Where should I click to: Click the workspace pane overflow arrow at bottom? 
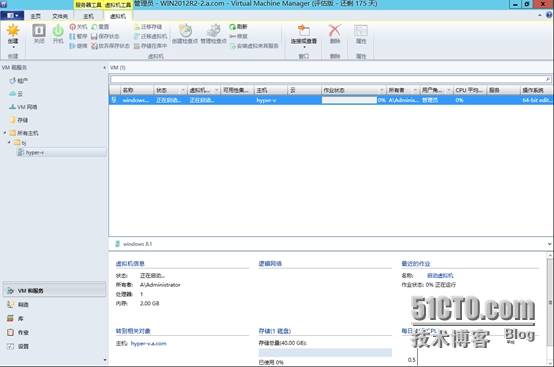[x=105, y=360]
